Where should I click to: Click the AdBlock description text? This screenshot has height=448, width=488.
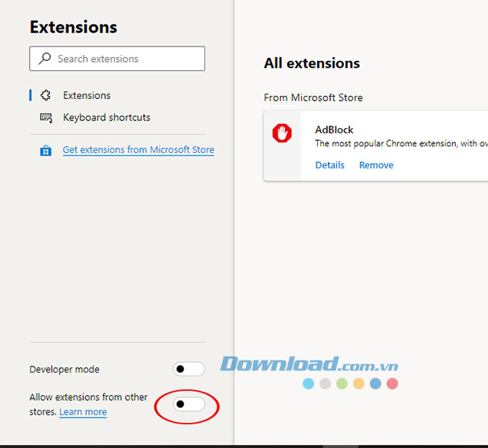pos(401,144)
